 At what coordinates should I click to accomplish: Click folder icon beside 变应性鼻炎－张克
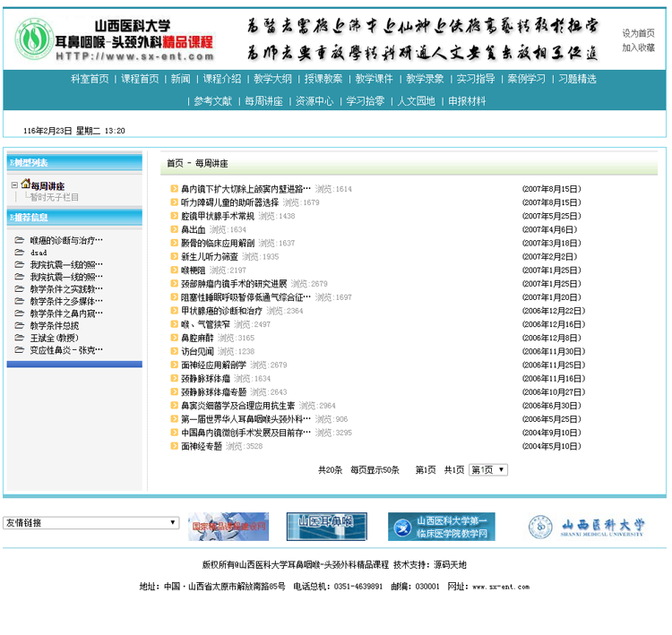[x=20, y=349]
